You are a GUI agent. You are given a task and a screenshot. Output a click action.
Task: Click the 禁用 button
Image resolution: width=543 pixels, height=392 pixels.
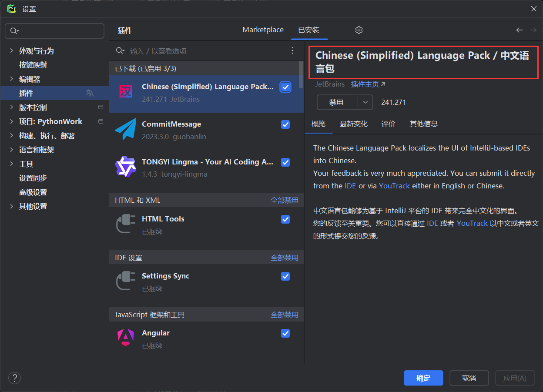coord(337,102)
